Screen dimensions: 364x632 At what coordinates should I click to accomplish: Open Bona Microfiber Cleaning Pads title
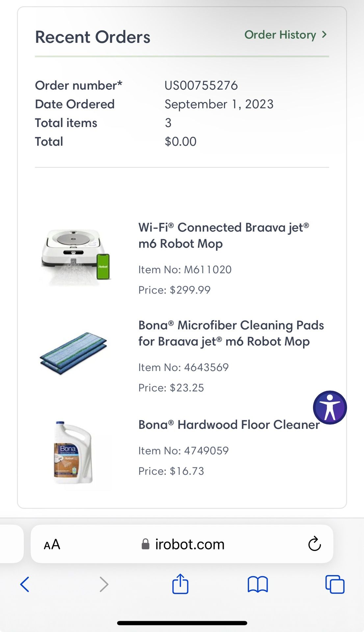click(231, 333)
